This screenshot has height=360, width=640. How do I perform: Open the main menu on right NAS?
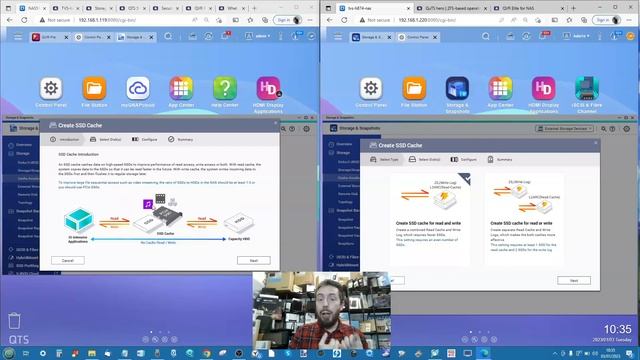pyautogui.click(x=338, y=37)
